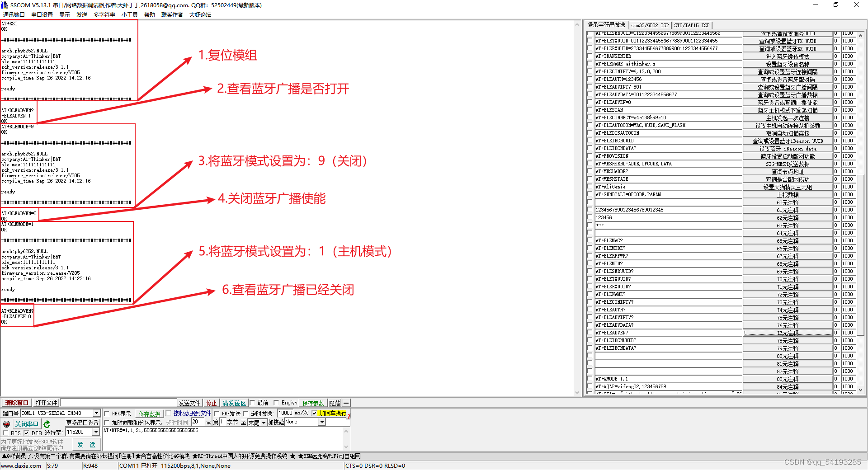Send command via 主机发起一次连接 button
868x470 pixels.
(x=788, y=118)
